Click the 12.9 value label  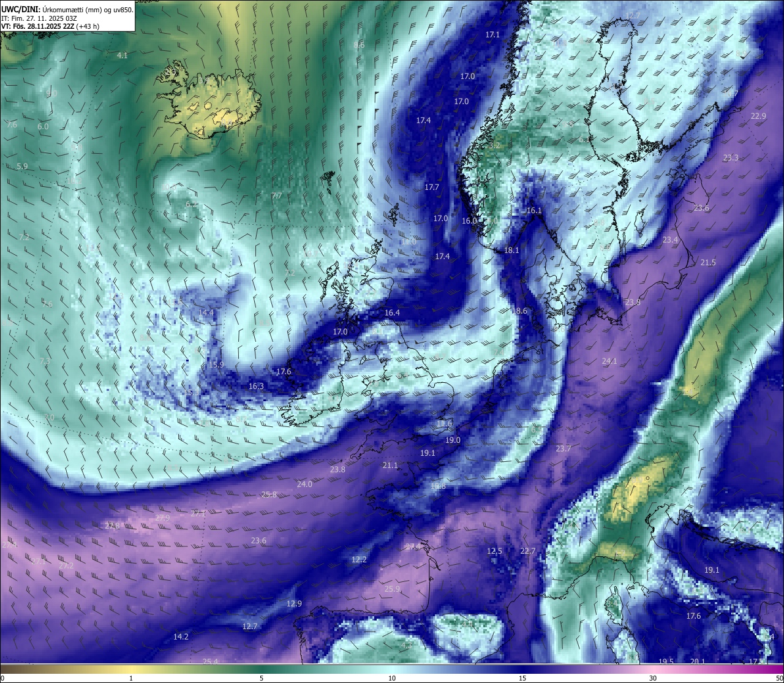pos(294,604)
